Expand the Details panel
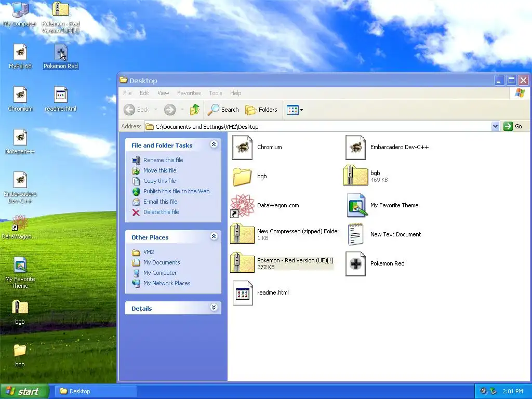This screenshot has width=532, height=399. [214, 308]
